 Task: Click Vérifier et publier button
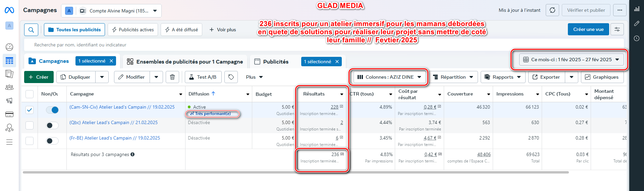click(x=586, y=10)
